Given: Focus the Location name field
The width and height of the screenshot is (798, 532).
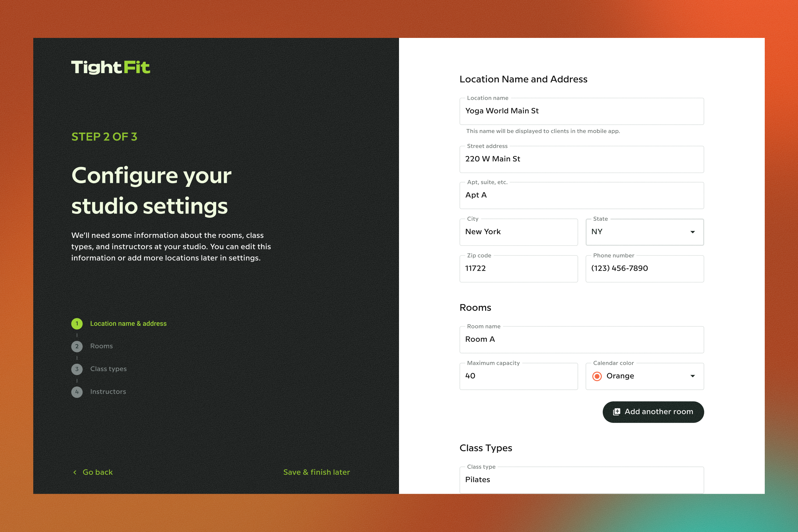Looking at the screenshot, I should (582, 111).
